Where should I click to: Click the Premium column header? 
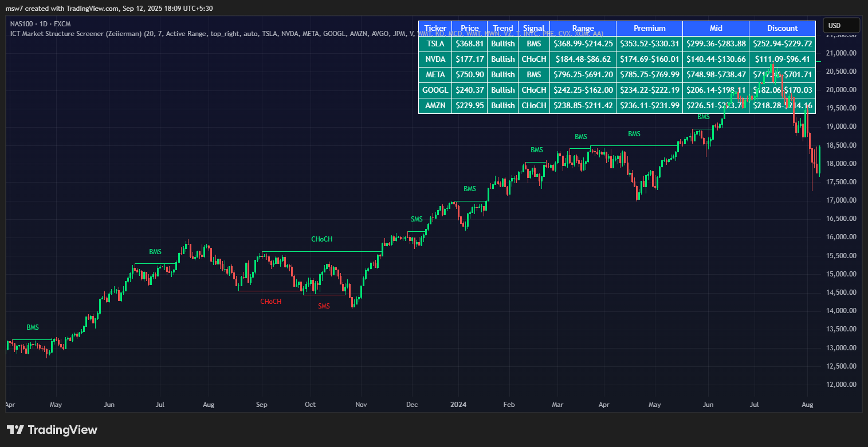(649, 28)
